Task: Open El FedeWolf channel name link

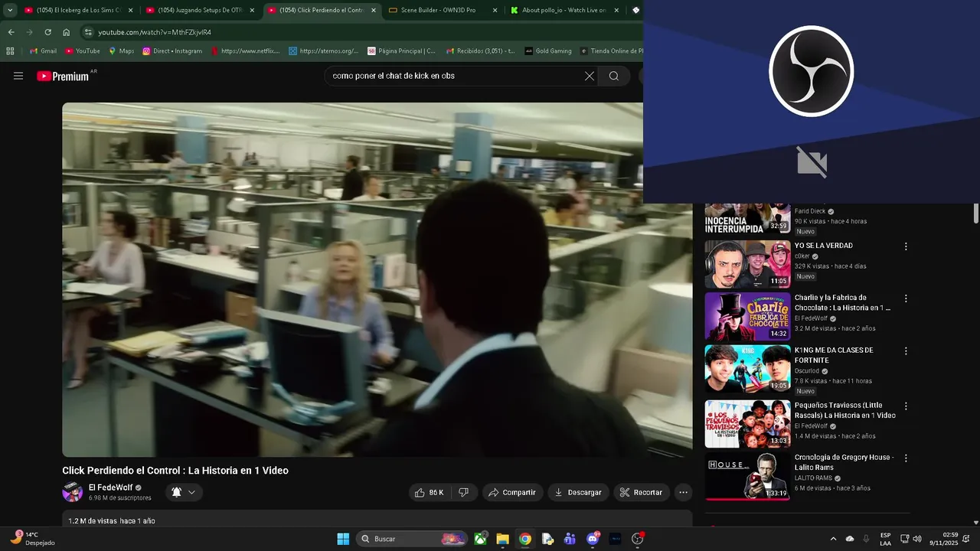Action: tap(110, 487)
